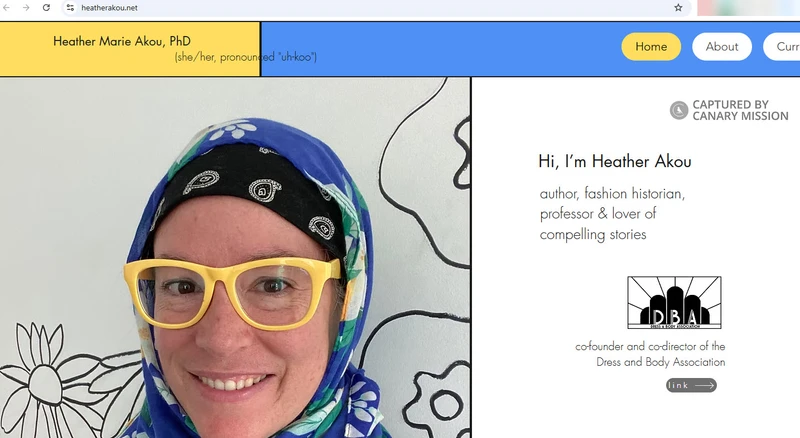This screenshot has height=438, width=800.
Task: Select the Home navigation tab
Action: 651,47
